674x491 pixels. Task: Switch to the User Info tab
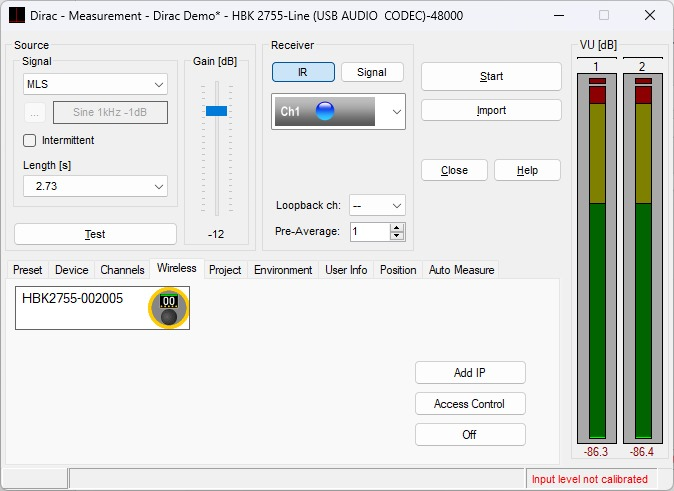click(x=346, y=270)
